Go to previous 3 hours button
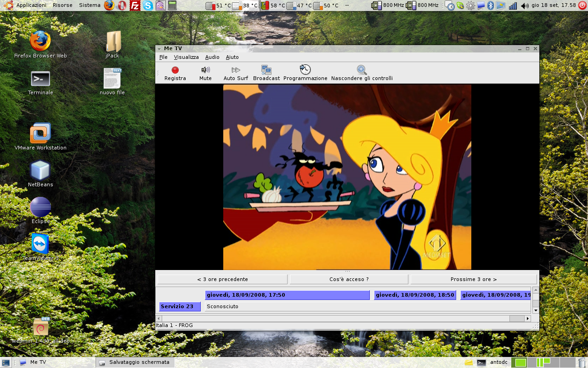 (x=222, y=279)
